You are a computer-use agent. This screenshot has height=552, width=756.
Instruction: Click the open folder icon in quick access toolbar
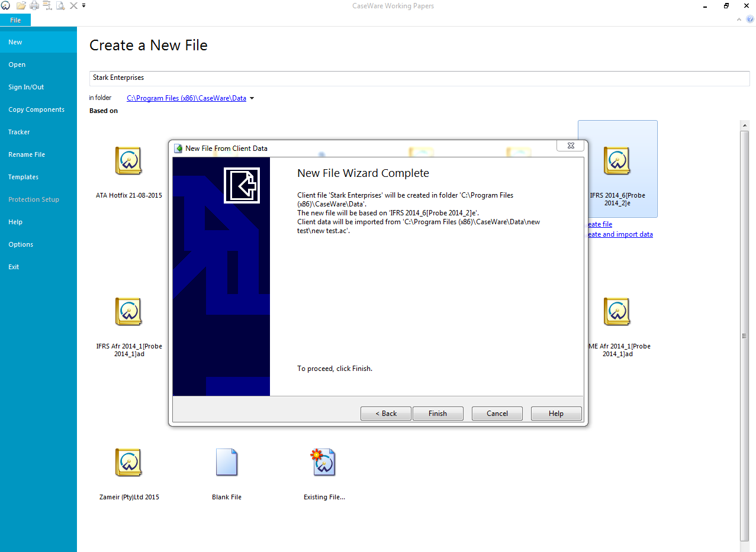[x=21, y=6]
